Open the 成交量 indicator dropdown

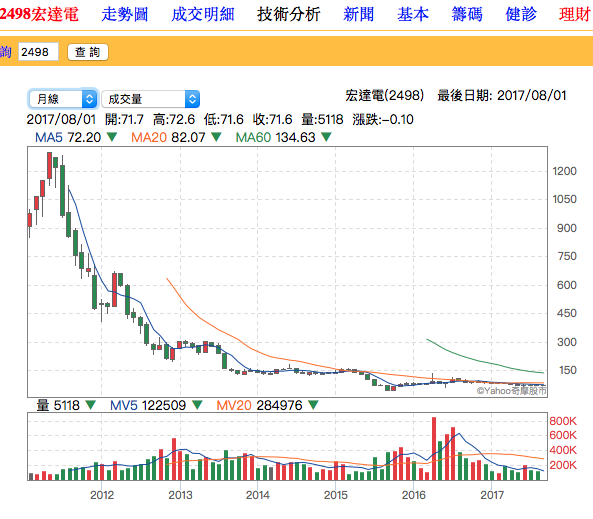tap(151, 99)
